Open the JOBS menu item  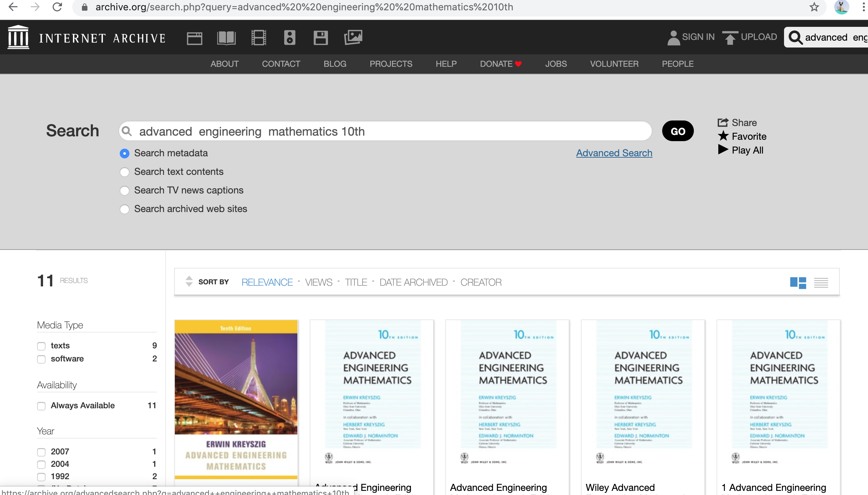pos(556,64)
